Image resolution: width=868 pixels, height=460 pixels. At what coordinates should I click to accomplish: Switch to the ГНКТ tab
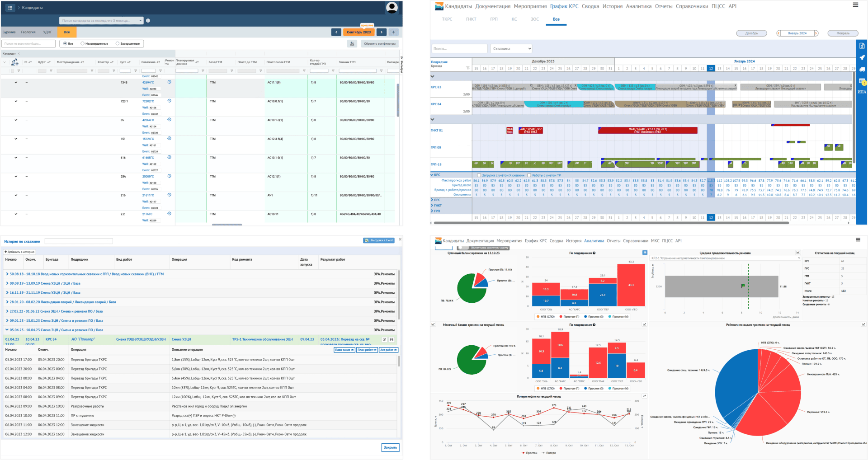coord(471,19)
